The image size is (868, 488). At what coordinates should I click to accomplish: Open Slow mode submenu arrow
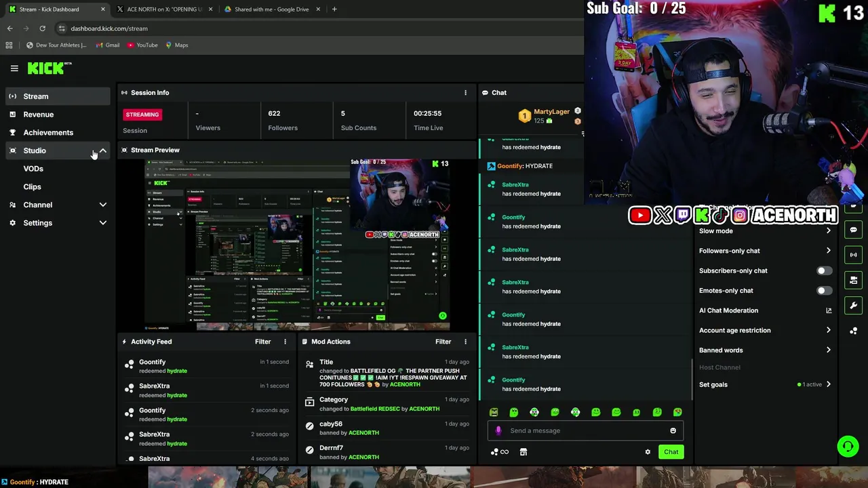pyautogui.click(x=828, y=231)
